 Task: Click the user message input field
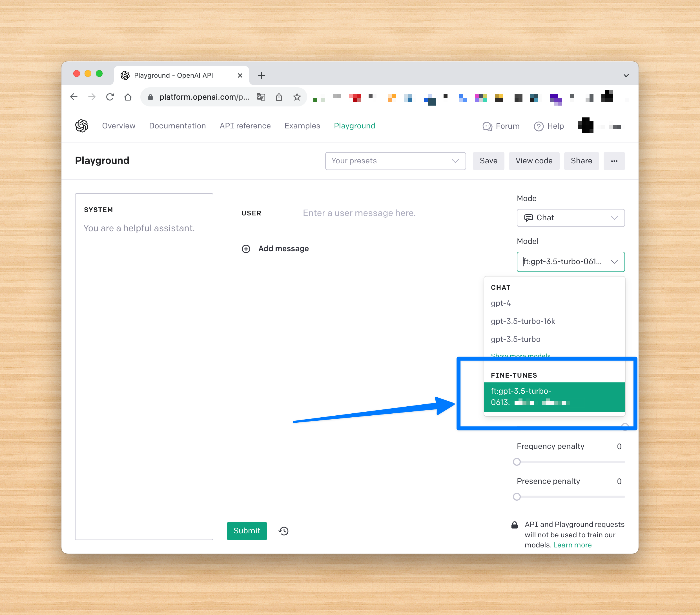point(359,213)
